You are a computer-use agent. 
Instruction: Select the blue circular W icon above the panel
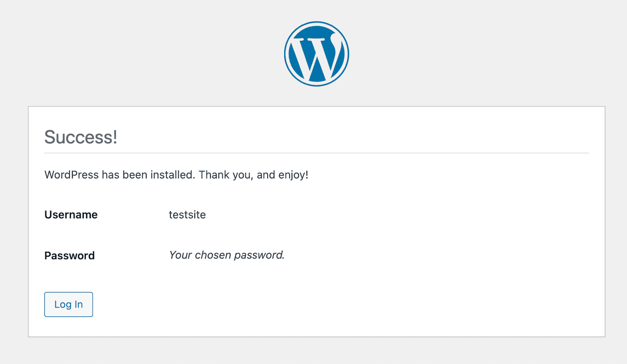pyautogui.click(x=316, y=53)
